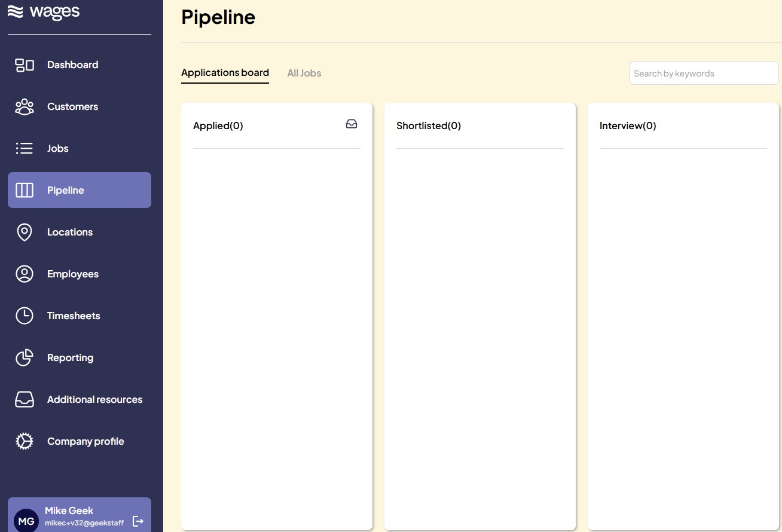782x532 pixels.
Task: Open Employees via the person icon
Action: point(24,274)
